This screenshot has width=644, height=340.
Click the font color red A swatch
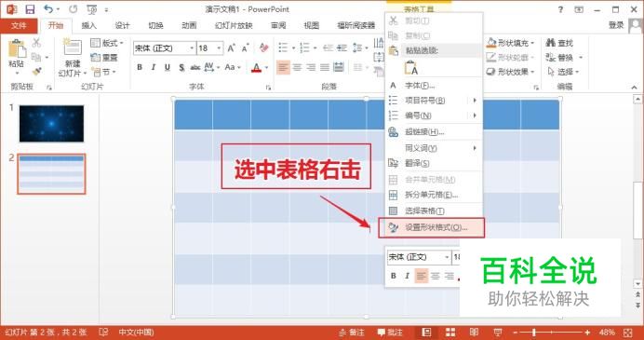coord(256,67)
